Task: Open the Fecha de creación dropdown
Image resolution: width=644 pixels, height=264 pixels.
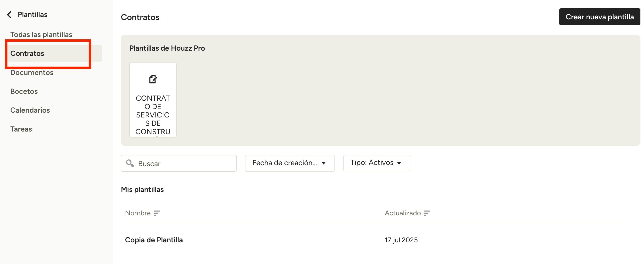Action: (289, 163)
